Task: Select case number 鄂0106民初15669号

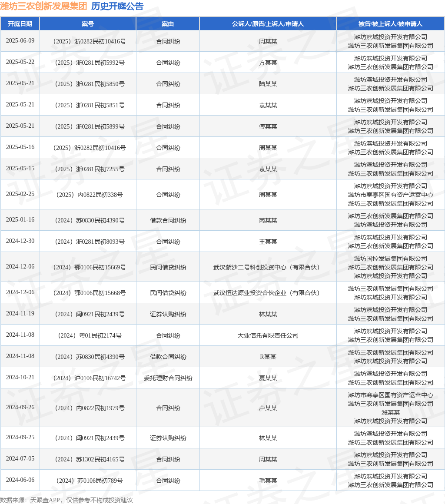Action: [90, 268]
